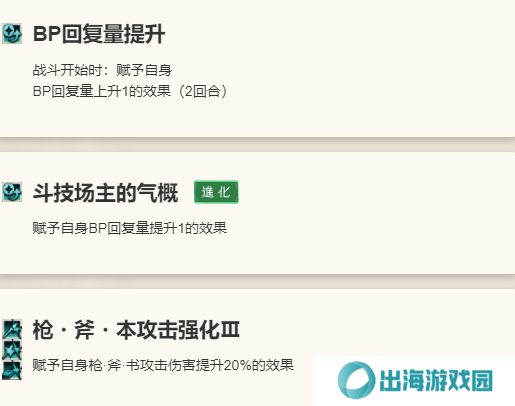Click the 赋予自身BP回复量提升1的效果 description
Screen dimensions: 515x406
[x=130, y=228]
